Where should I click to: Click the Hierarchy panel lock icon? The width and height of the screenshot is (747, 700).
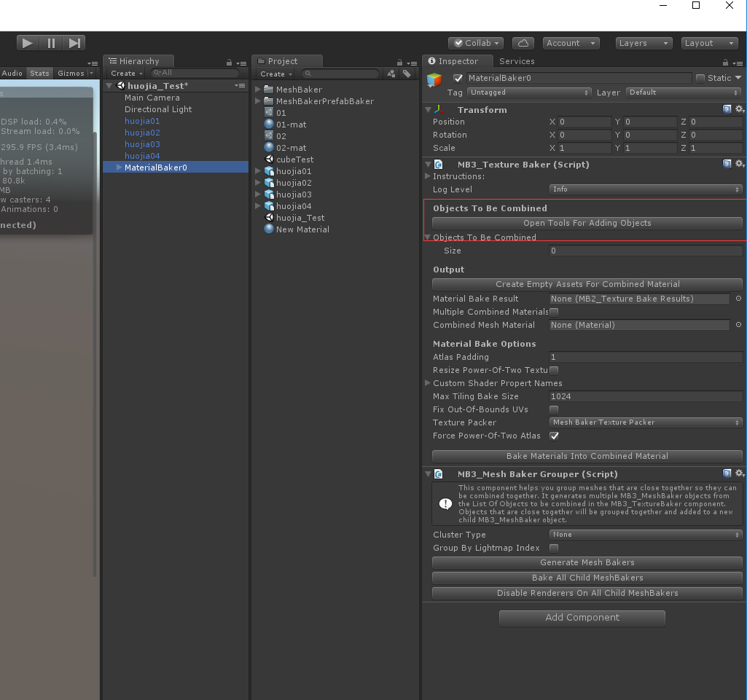pos(229,61)
